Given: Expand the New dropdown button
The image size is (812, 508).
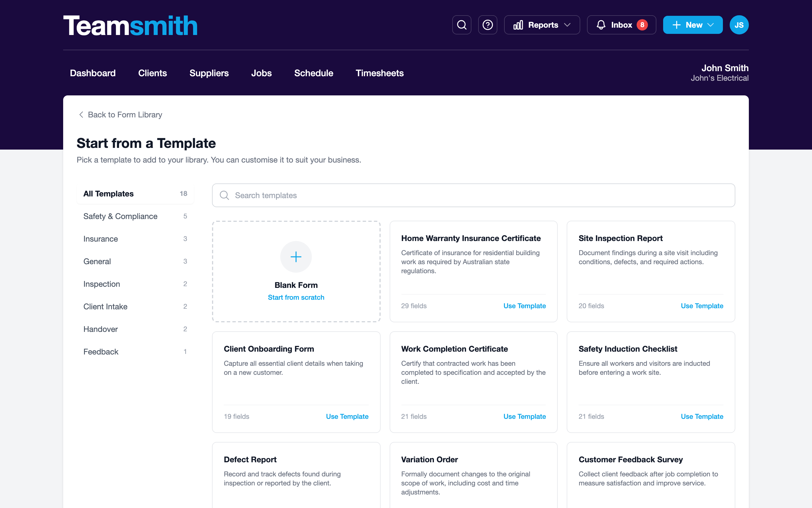Looking at the screenshot, I should tap(692, 25).
